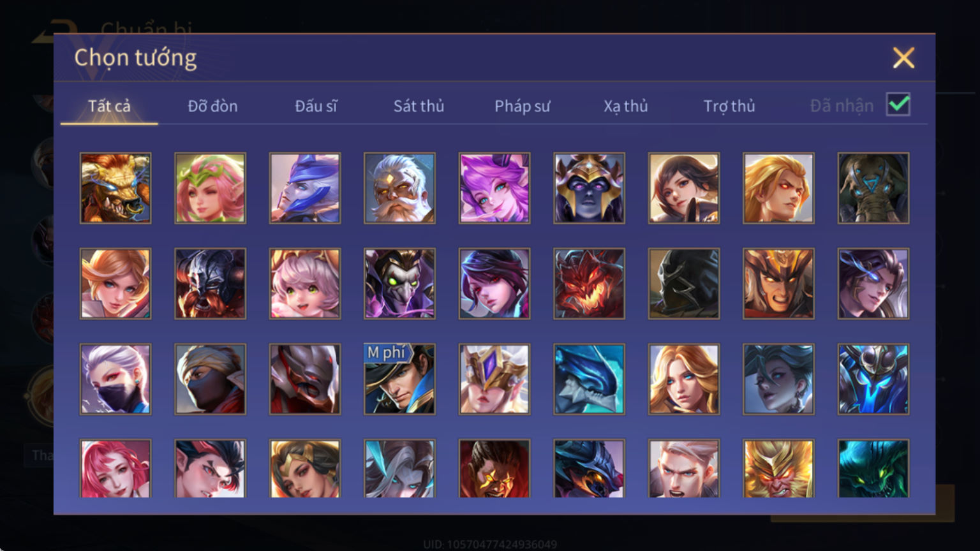Image resolution: width=980 pixels, height=551 pixels.
Task: Select the blue shark creature hero
Action: click(589, 379)
